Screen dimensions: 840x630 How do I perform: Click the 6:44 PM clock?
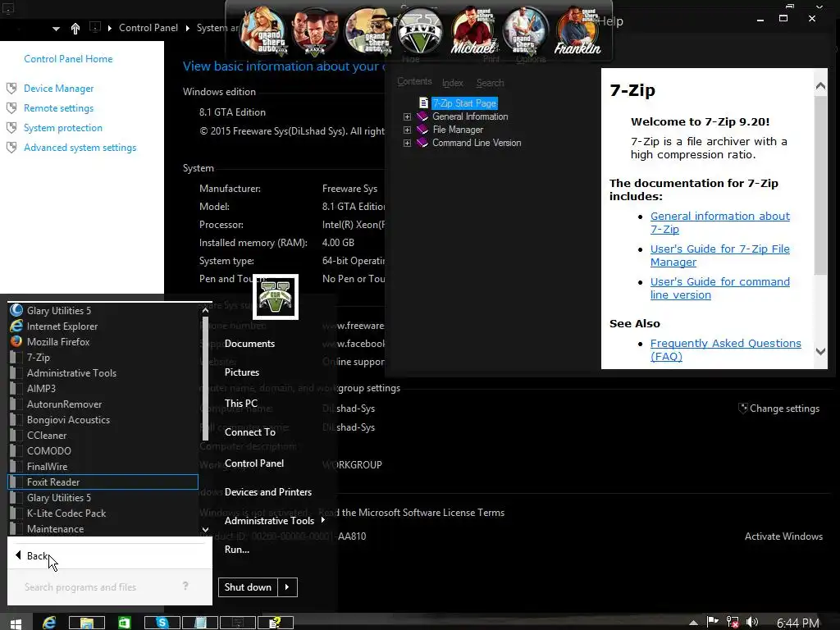point(797,623)
